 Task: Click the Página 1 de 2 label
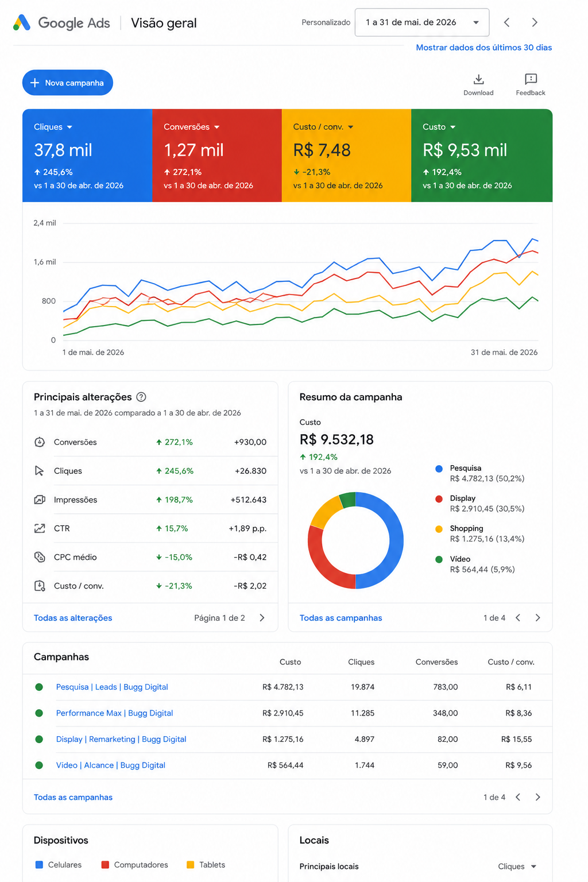(x=219, y=618)
